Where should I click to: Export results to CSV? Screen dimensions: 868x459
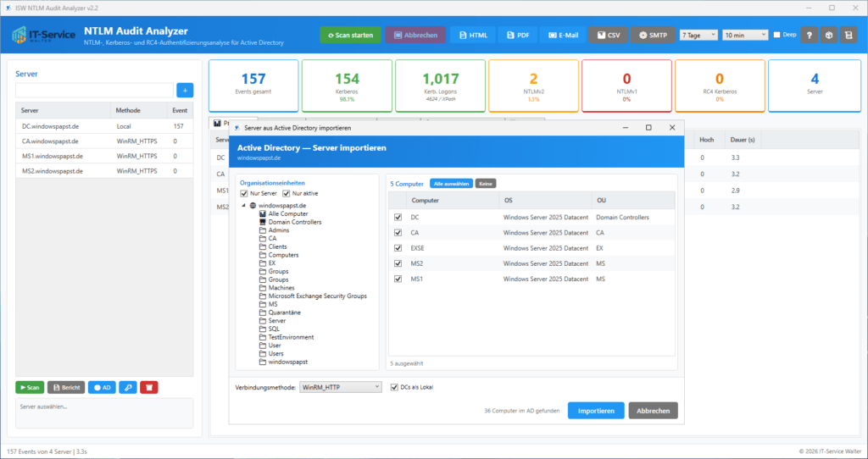point(608,35)
